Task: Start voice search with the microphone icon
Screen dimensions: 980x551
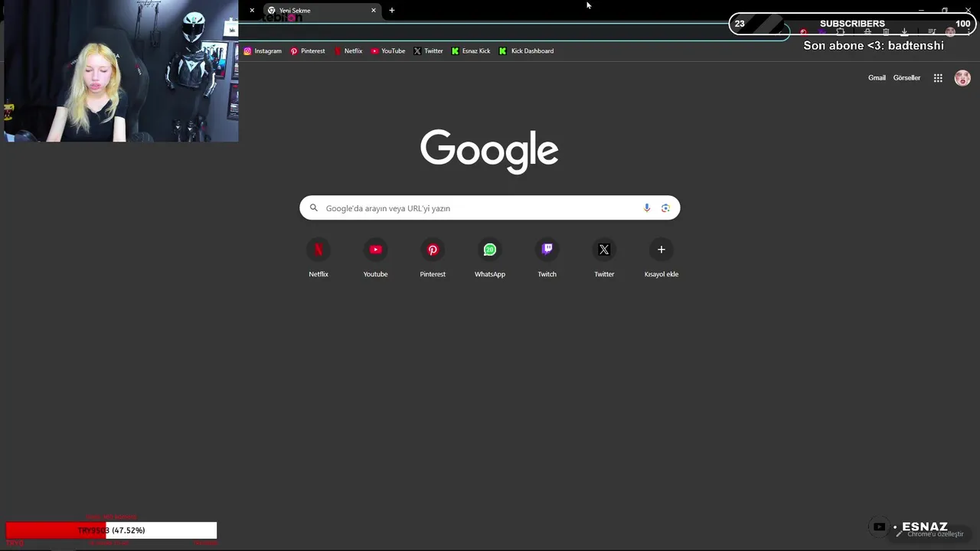Action: tap(647, 208)
